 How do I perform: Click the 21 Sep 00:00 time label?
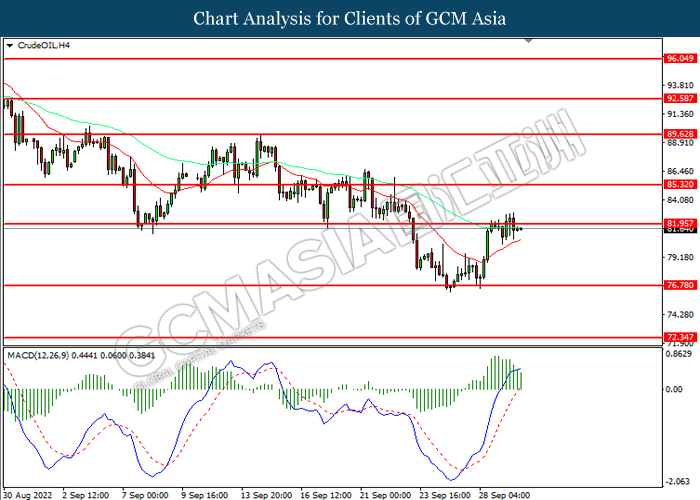click(x=385, y=495)
